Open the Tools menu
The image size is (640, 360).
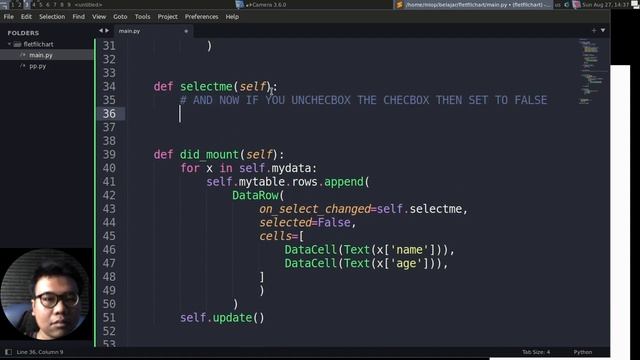coord(142,17)
